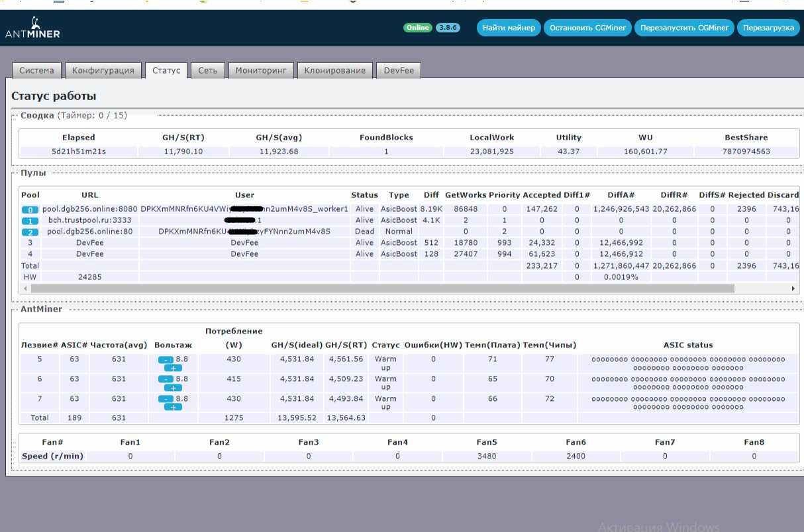Click the 3.8.6 firmware version badge
804x532 pixels.
[x=448, y=28]
